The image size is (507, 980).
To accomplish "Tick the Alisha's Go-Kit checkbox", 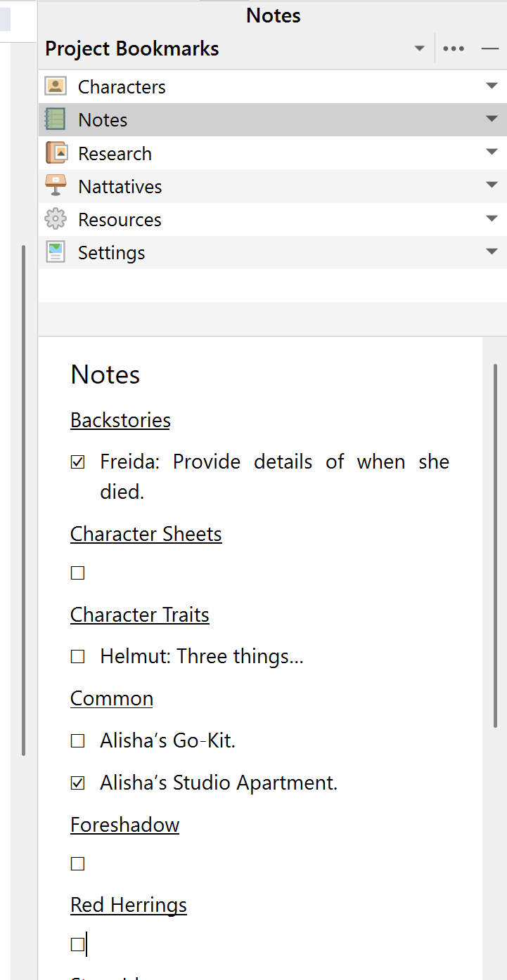I will (78, 740).
